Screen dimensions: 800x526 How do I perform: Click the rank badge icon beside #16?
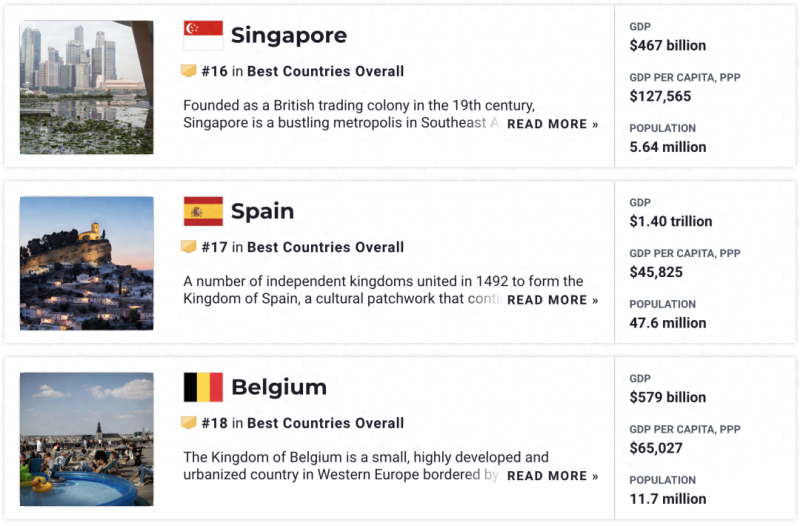(188, 71)
